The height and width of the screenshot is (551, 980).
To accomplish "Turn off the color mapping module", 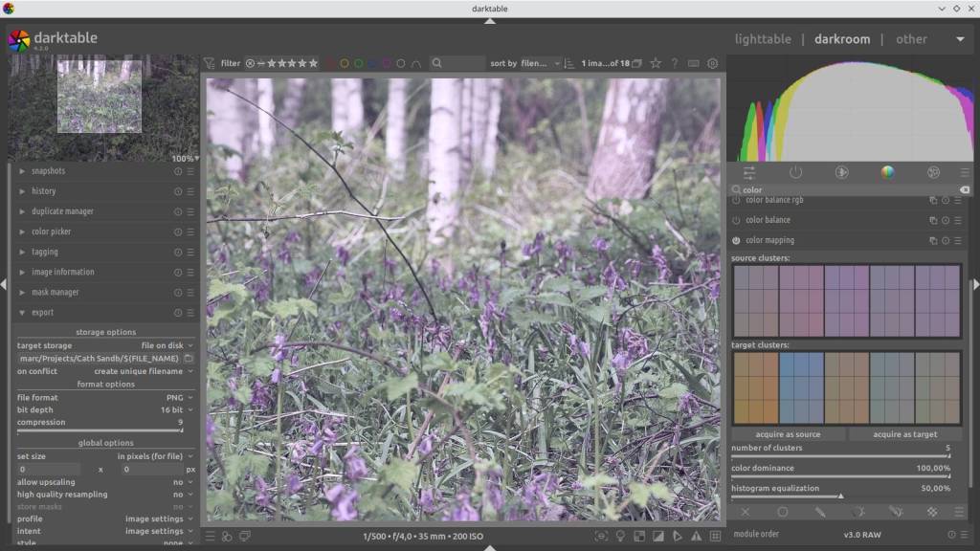I will pos(736,240).
